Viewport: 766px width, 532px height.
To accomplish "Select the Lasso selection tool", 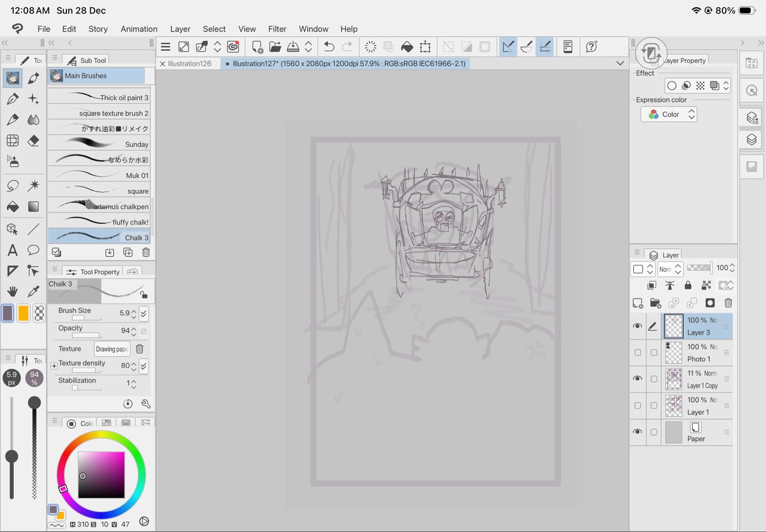I will click(x=12, y=186).
